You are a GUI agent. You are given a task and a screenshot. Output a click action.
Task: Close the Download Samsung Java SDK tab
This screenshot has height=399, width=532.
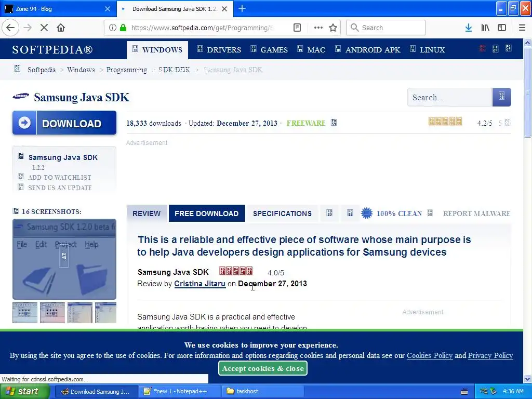224,9
